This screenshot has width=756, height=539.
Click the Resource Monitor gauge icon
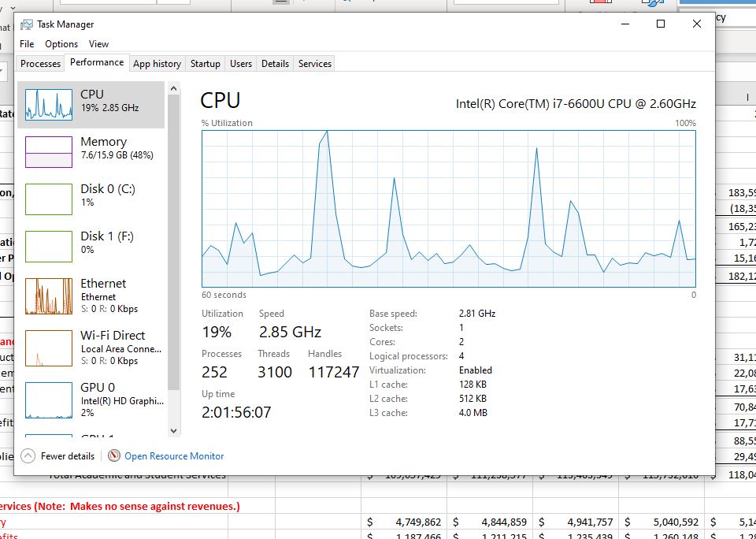click(x=113, y=456)
